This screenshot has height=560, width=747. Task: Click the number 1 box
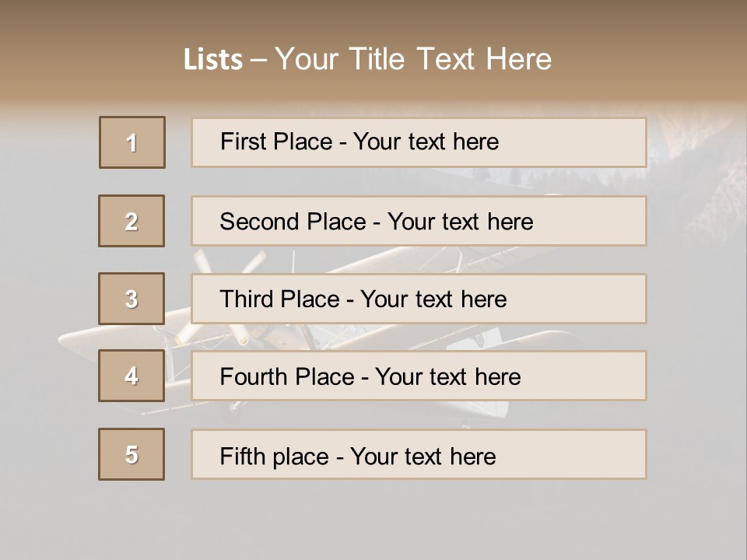coord(132,142)
